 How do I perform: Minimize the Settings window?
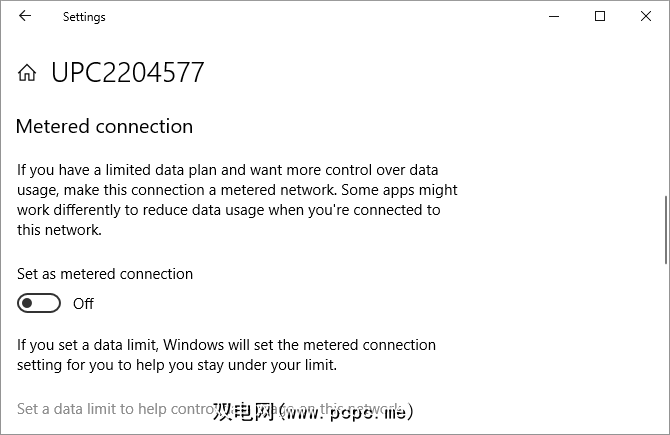(555, 16)
